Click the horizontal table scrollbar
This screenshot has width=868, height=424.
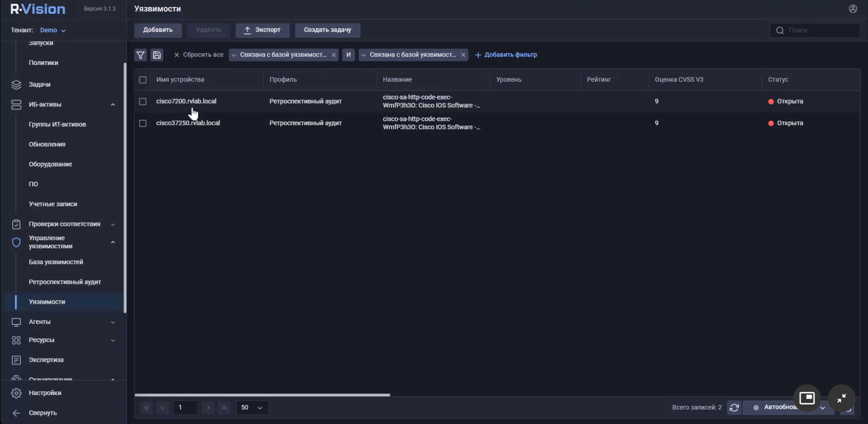262,395
